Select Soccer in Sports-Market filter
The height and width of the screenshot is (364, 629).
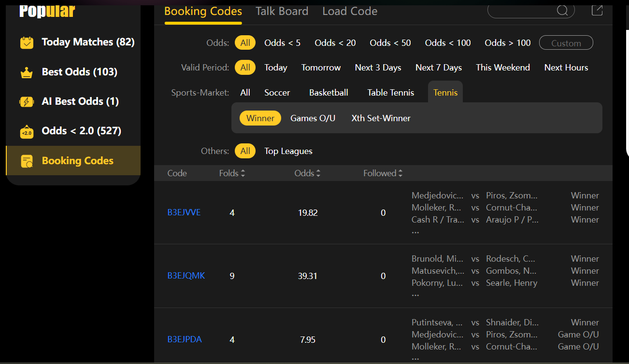277,93
